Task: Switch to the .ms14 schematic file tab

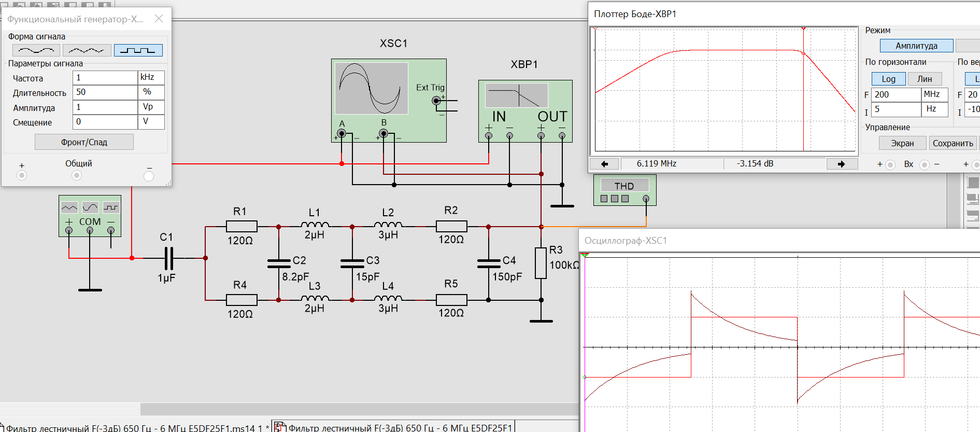Action: click(135, 427)
